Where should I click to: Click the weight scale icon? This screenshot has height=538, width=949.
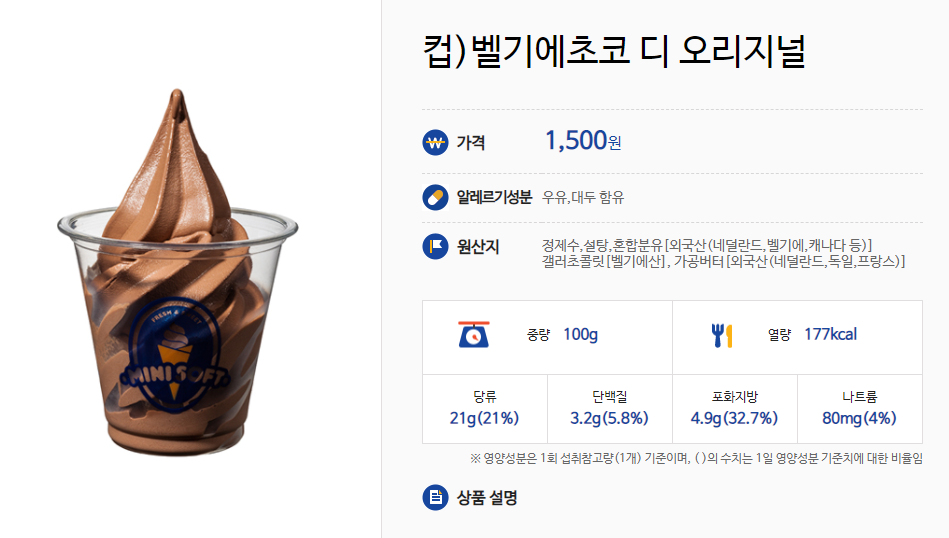[473, 335]
